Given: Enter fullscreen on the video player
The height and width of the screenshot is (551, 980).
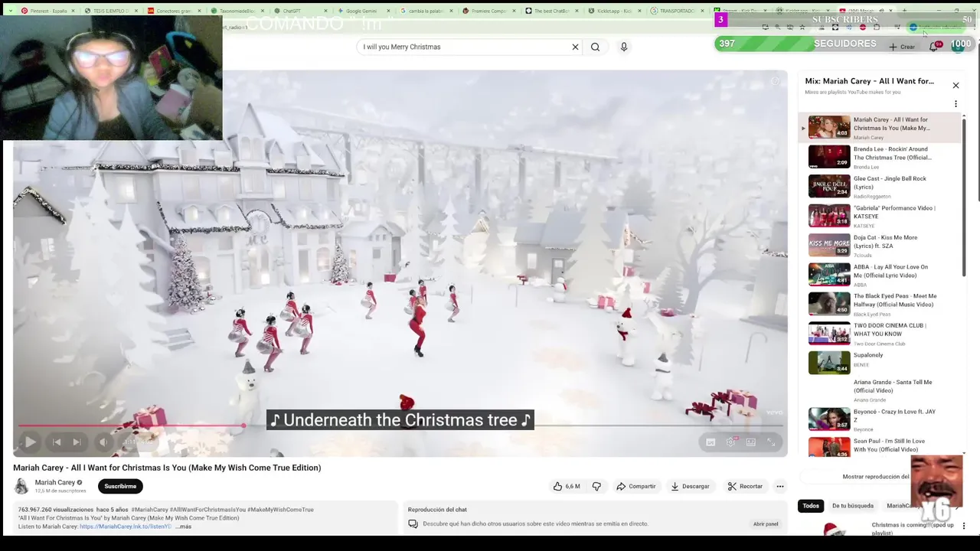Looking at the screenshot, I should click(x=771, y=442).
